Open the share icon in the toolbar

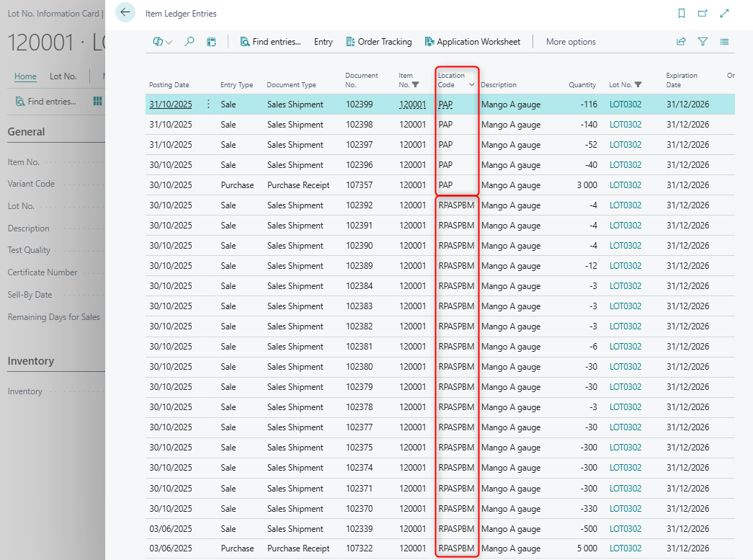681,42
